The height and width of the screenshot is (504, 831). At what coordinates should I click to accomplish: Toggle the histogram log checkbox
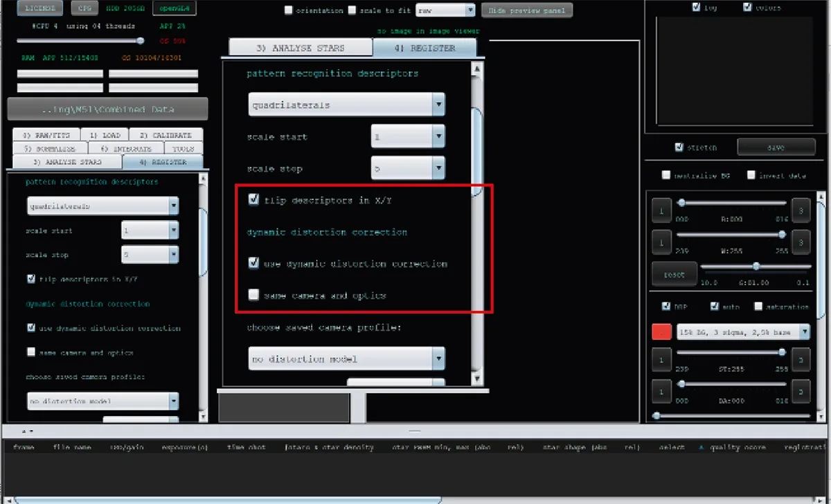[x=696, y=8]
